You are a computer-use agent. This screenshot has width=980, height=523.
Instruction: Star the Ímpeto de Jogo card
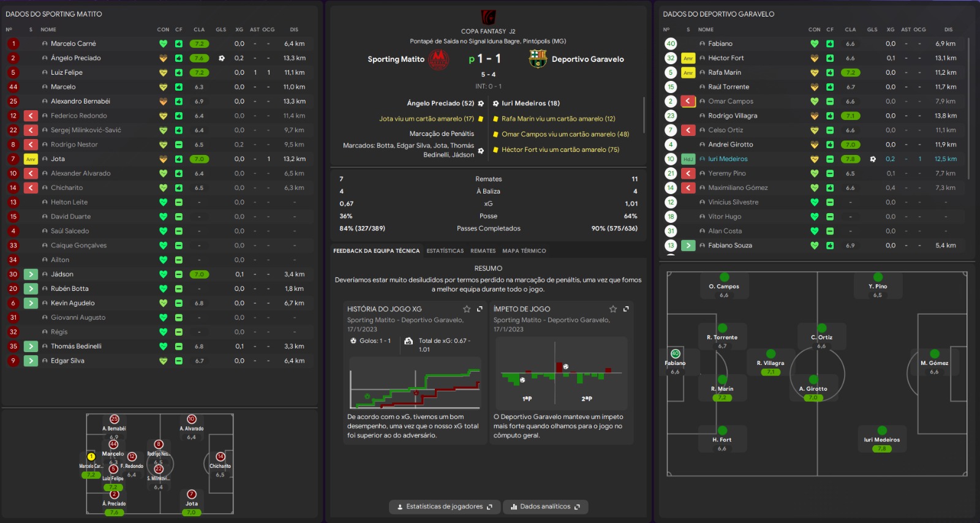(613, 309)
